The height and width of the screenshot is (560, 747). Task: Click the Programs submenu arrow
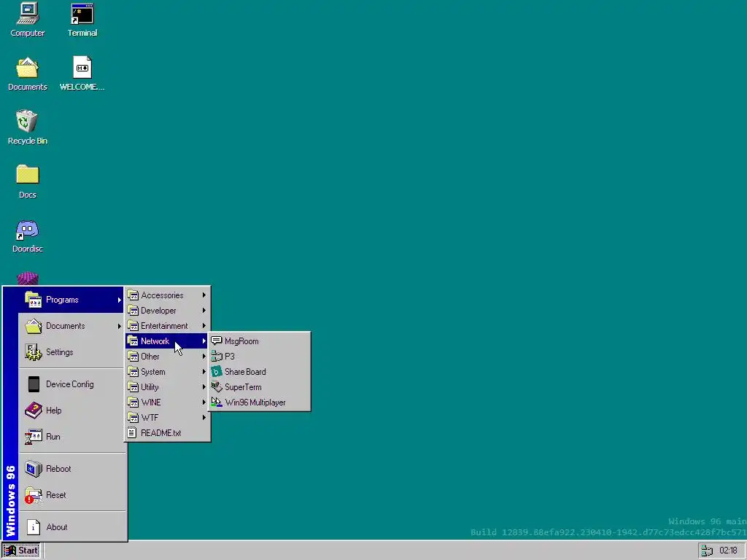click(x=119, y=300)
